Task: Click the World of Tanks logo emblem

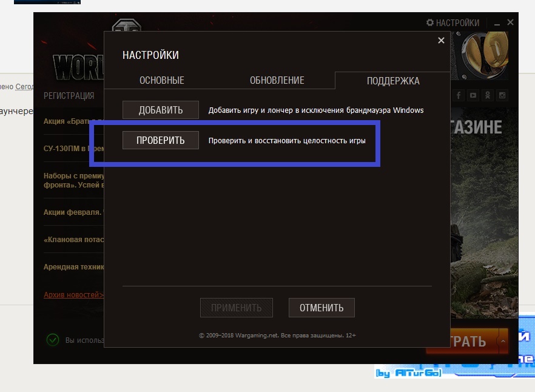Action: click(x=127, y=25)
